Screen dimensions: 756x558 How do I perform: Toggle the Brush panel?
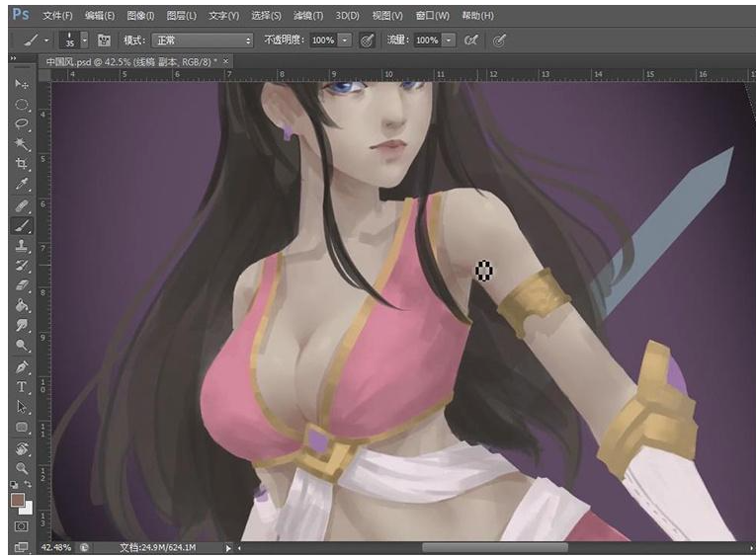(x=104, y=40)
